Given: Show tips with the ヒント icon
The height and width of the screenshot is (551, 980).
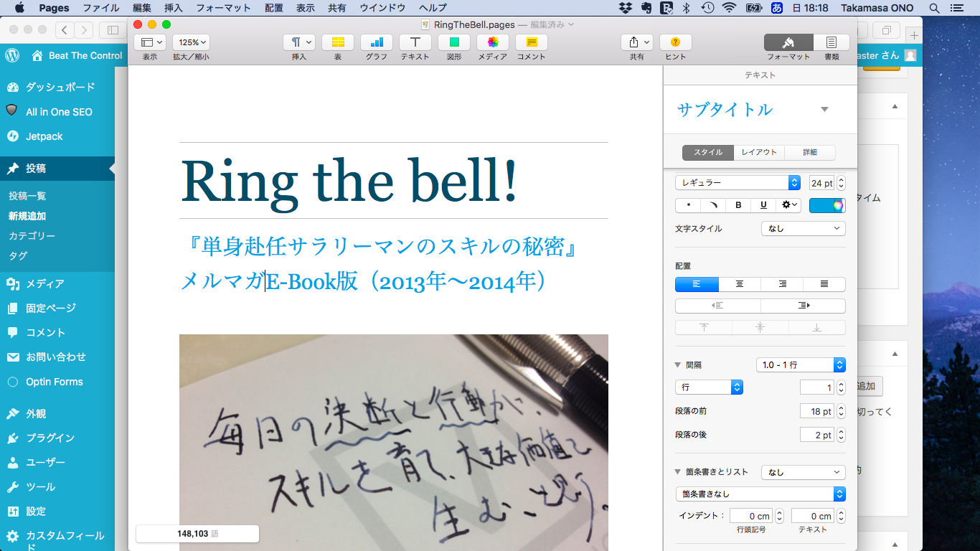Looking at the screenshot, I should pyautogui.click(x=676, y=42).
